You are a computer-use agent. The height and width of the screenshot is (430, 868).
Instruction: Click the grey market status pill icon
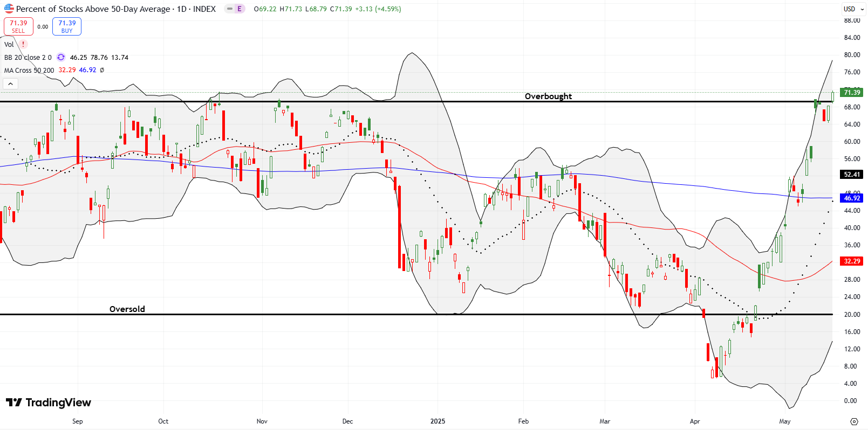(230, 9)
